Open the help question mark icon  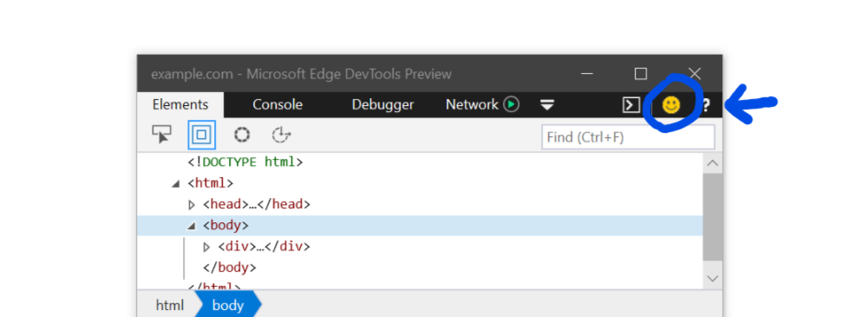point(706,105)
